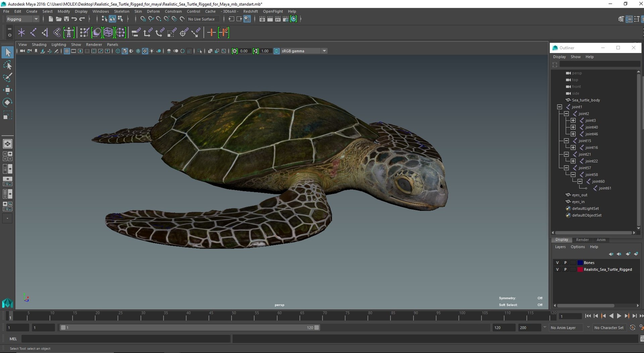Open the Script Editor icon at bottom right

(642, 339)
